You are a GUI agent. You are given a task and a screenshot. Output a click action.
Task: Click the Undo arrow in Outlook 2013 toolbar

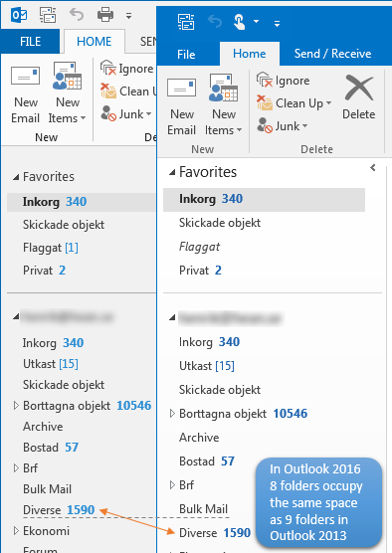click(x=77, y=15)
